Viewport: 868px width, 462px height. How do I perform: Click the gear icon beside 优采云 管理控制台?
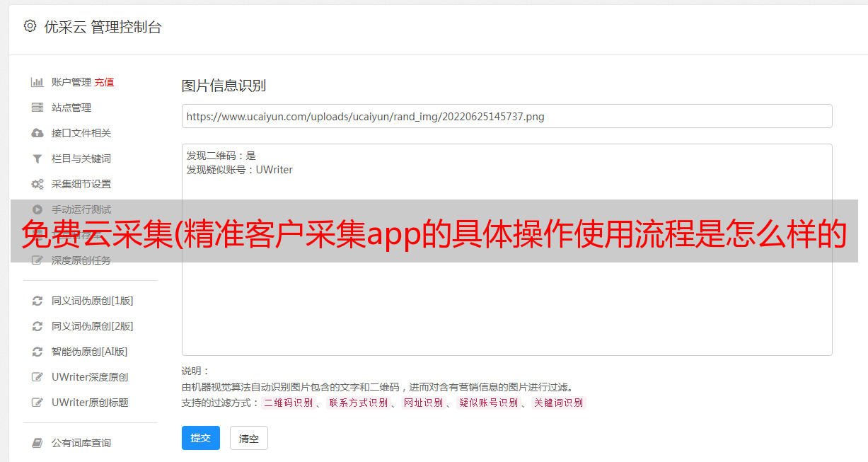click(30, 26)
